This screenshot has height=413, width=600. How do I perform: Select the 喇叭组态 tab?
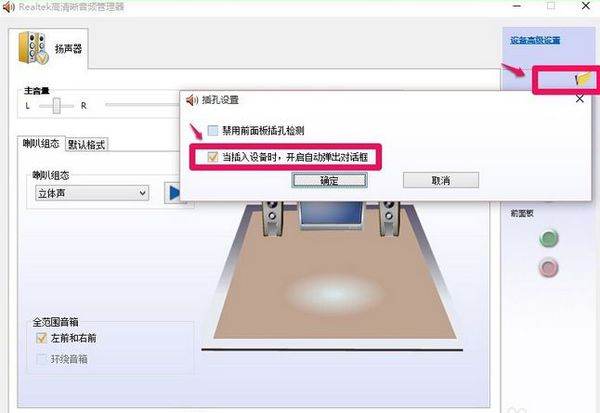[41, 144]
